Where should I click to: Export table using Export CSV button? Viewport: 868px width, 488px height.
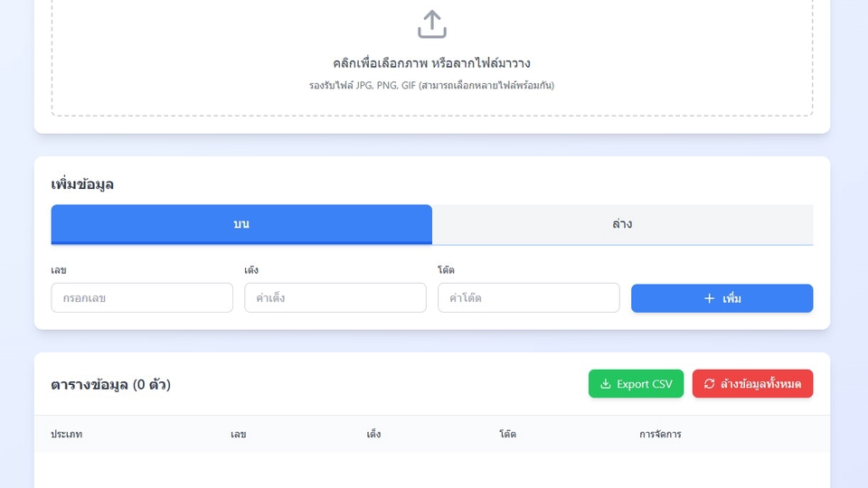[x=636, y=384]
